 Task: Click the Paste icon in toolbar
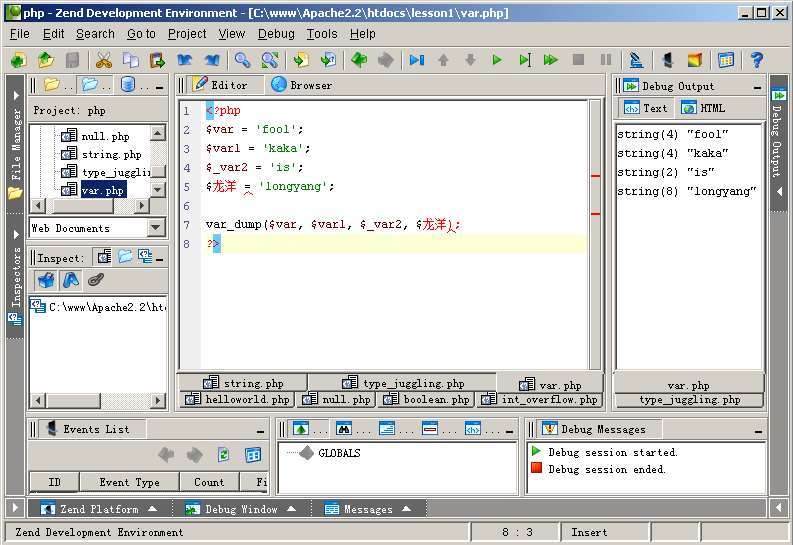coord(158,60)
